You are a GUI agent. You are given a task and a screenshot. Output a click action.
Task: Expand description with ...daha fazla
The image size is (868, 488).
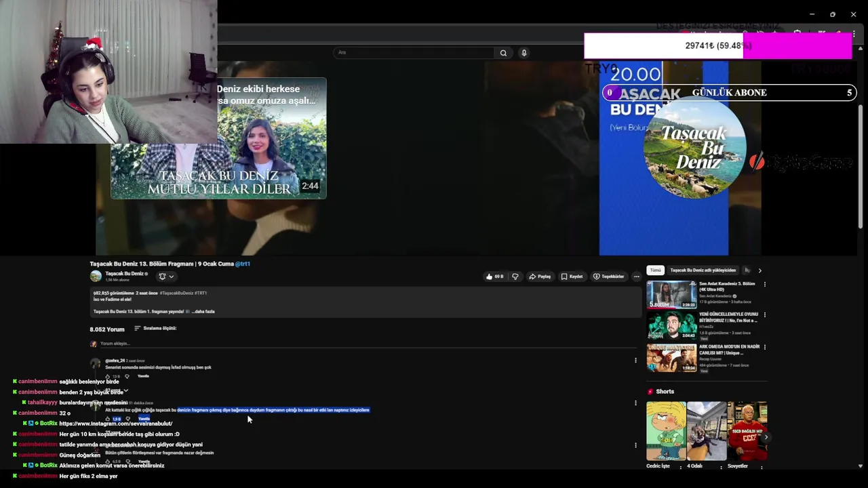click(204, 312)
